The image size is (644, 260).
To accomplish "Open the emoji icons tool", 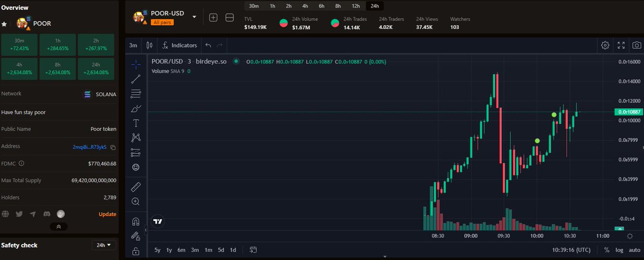I will [136, 167].
